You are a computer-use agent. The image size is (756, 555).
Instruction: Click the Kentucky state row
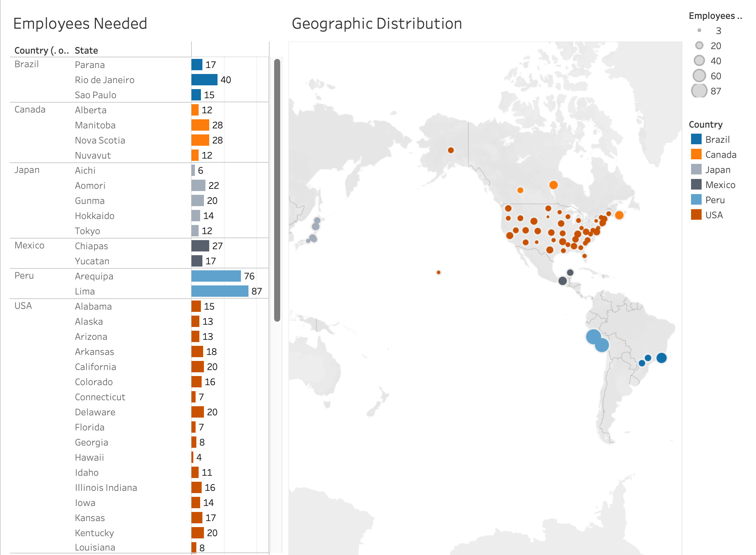click(94, 533)
